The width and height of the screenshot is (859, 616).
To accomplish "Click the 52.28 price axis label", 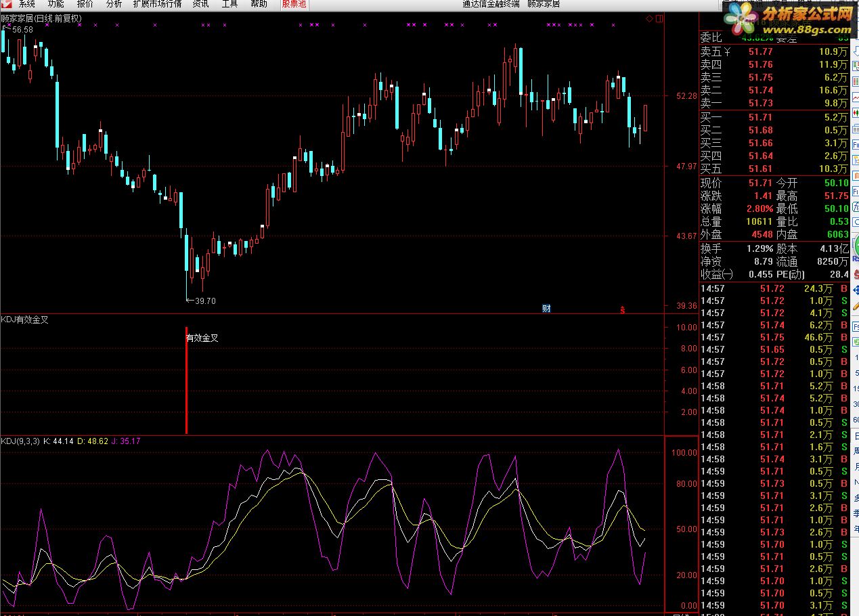I will coord(686,96).
